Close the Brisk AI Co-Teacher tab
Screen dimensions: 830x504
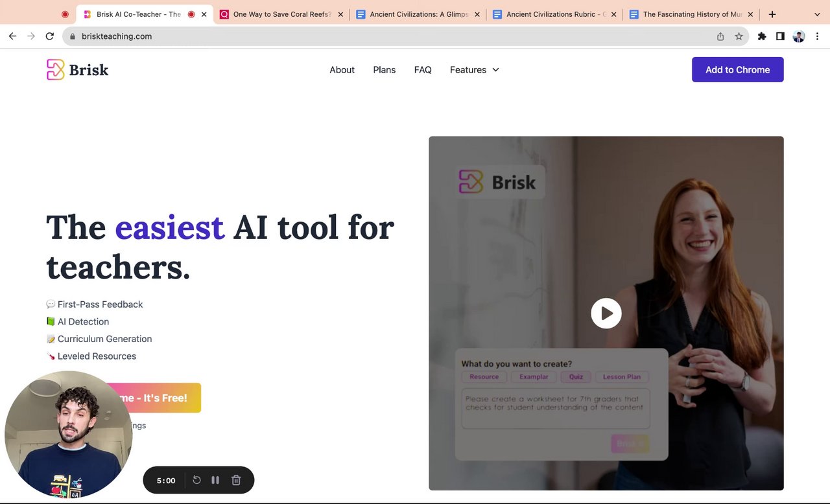click(204, 14)
